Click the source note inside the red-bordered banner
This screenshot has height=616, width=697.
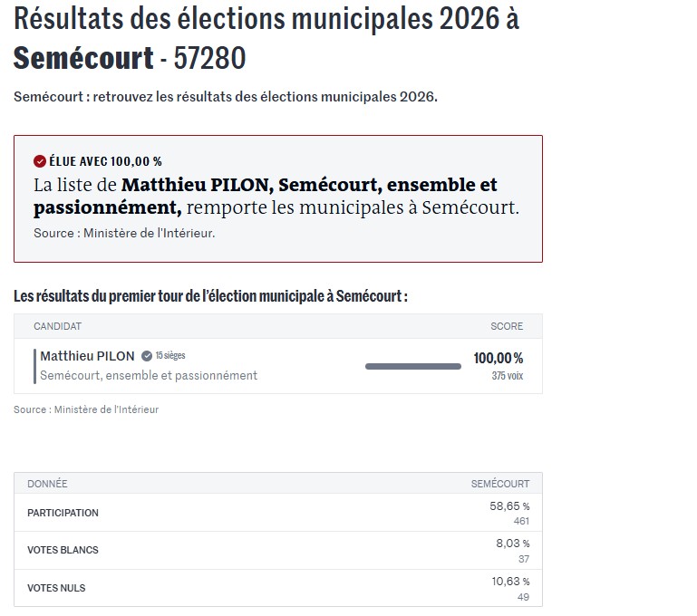[124, 233]
